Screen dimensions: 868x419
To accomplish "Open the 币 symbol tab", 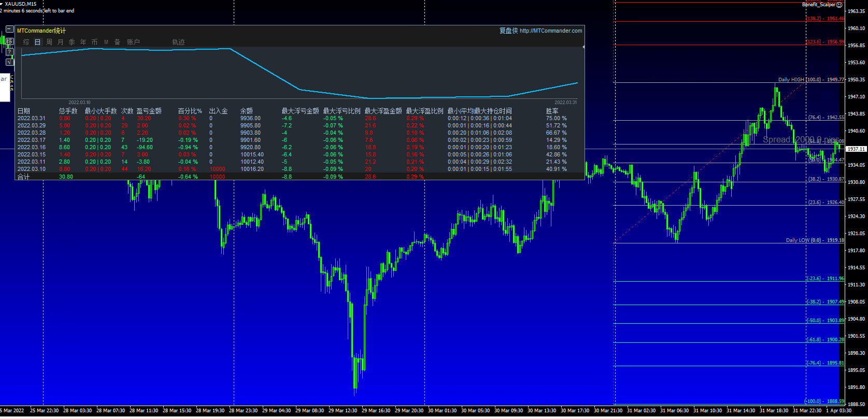I will click(x=95, y=42).
